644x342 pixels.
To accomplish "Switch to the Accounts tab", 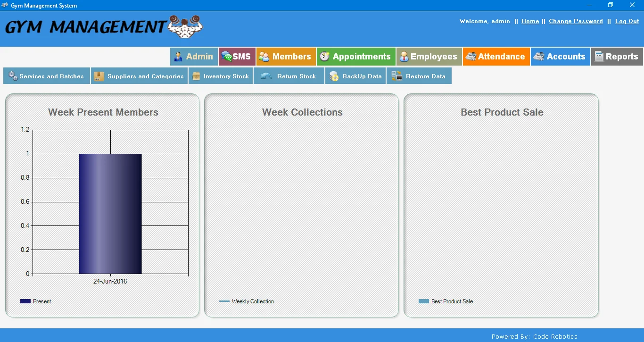I will click(561, 57).
